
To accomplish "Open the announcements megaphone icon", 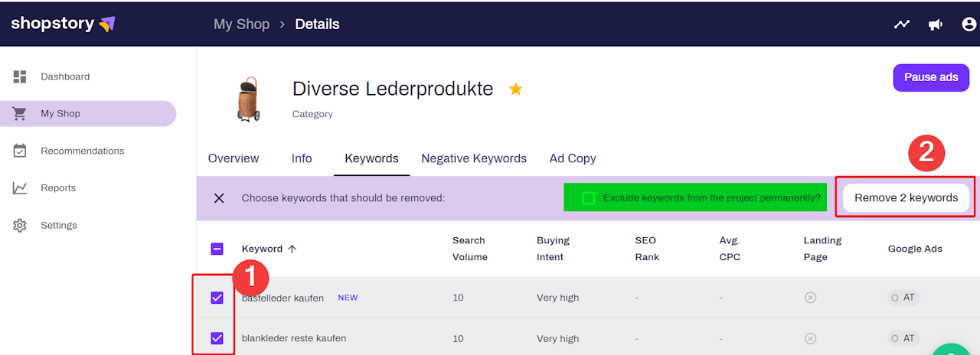I will pyautogui.click(x=936, y=24).
